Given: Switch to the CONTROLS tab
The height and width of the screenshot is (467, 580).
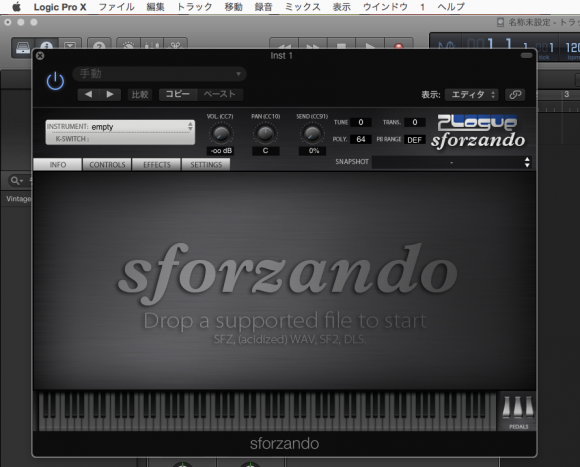Looking at the screenshot, I should coord(107,165).
